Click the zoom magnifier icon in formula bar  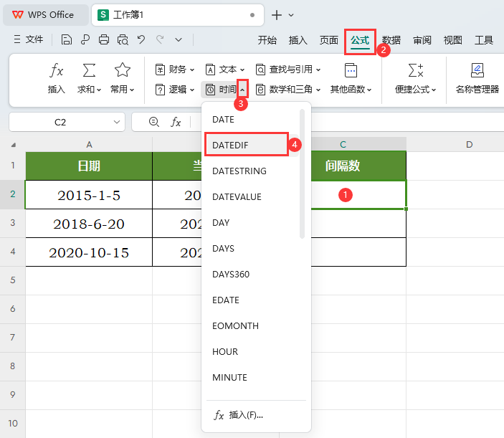(x=154, y=122)
